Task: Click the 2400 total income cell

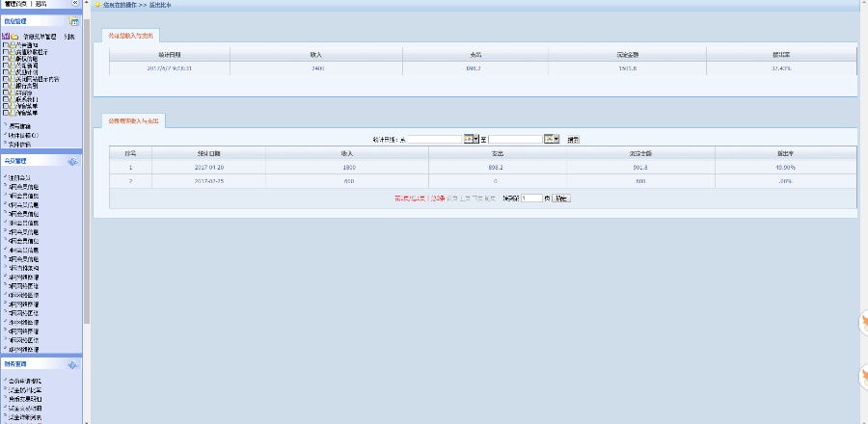Action: point(316,68)
